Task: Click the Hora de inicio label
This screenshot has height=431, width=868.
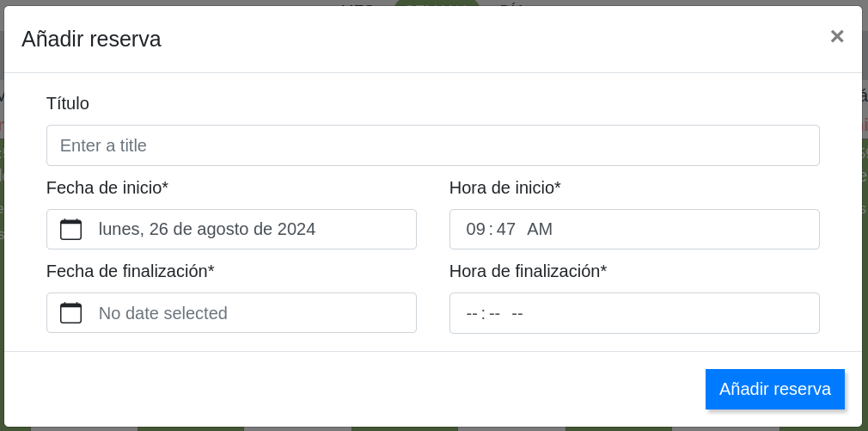Action: coord(504,188)
